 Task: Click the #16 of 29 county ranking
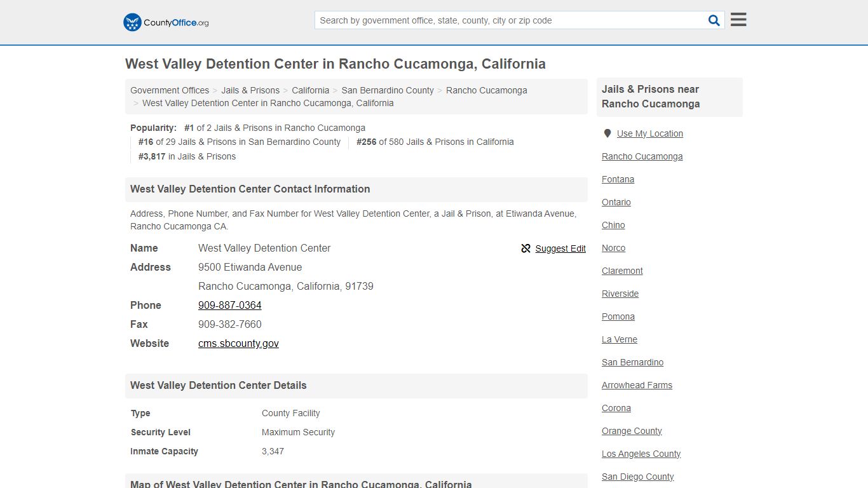click(240, 142)
